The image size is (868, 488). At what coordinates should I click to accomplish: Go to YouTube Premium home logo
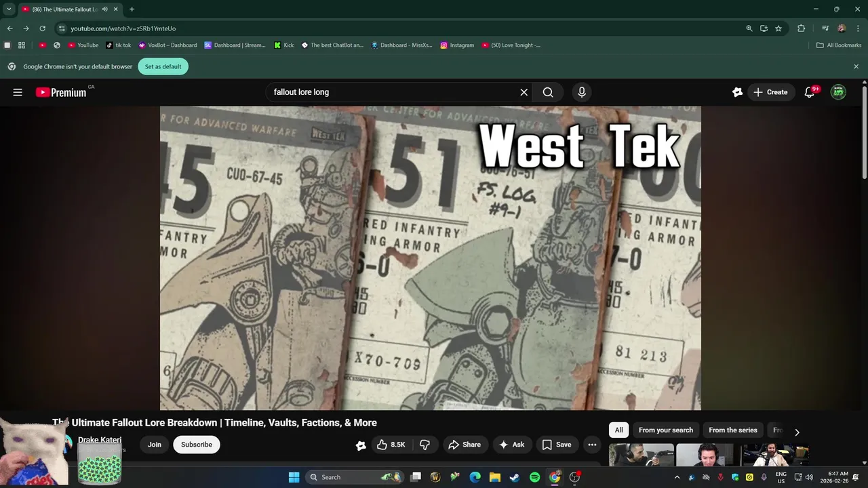[x=61, y=92]
